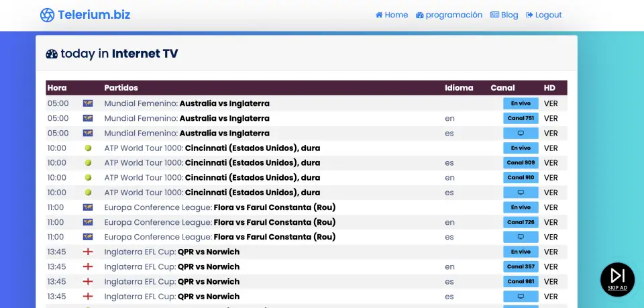Image resolution: width=644 pixels, height=308 pixels.
Task: Click the monitor icon button for Australia vs Inglaterra
Action: [521, 133]
